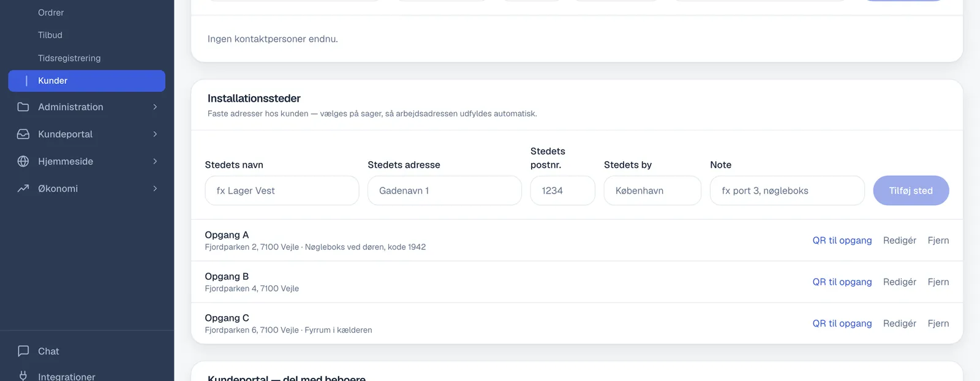This screenshot has width=980, height=381.
Task: Click the Opgang A address with 'kode 1942'
Action: 315,247
